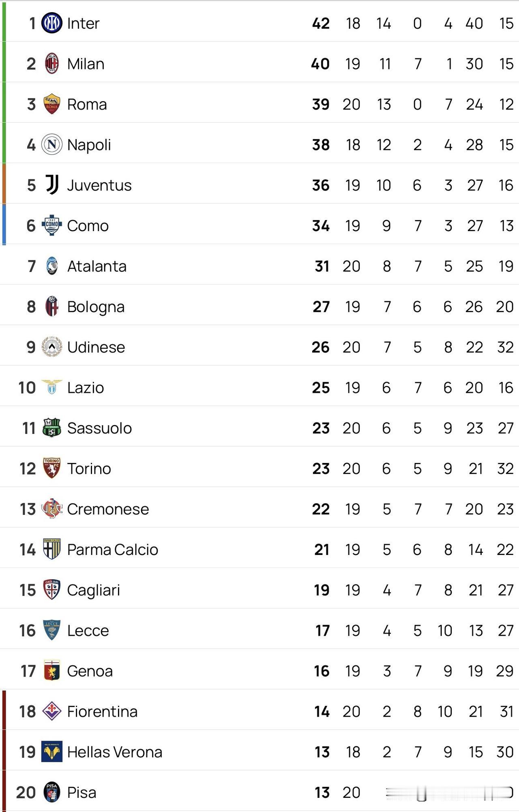This screenshot has width=519, height=812.
Task: Click the Torino bull crest
Action: [52, 468]
